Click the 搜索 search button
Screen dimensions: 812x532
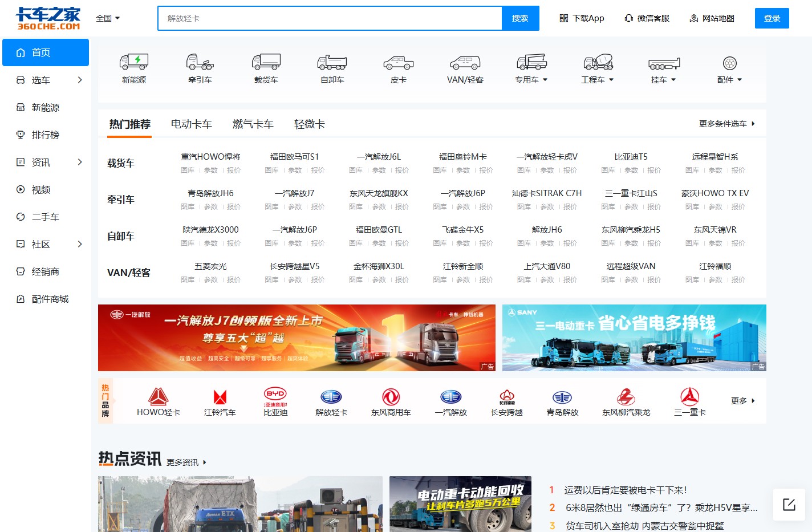tap(520, 18)
